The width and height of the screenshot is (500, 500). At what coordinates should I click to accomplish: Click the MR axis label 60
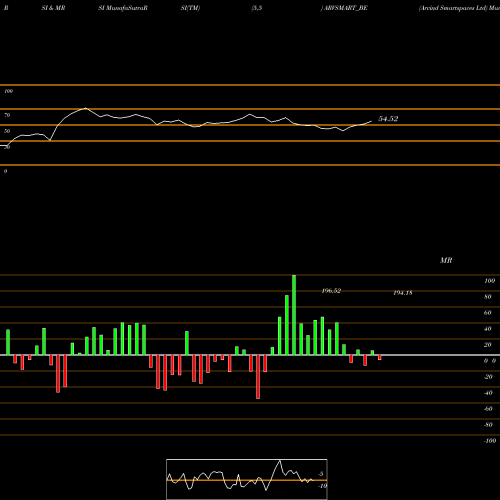tap(488, 313)
